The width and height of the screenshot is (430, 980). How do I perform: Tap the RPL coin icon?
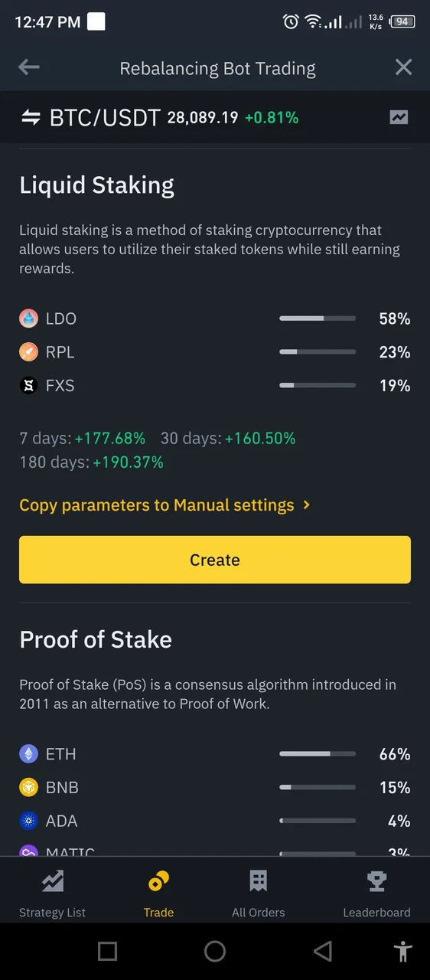[28, 352]
